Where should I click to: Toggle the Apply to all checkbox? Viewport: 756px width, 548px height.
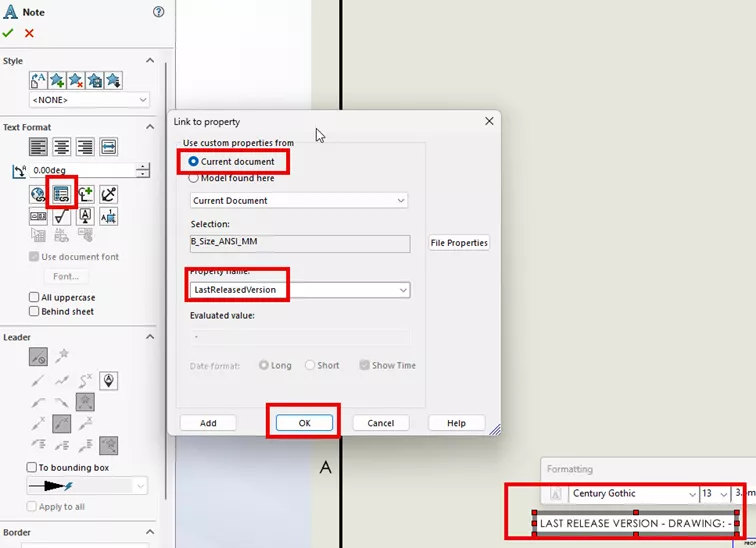click(31, 507)
